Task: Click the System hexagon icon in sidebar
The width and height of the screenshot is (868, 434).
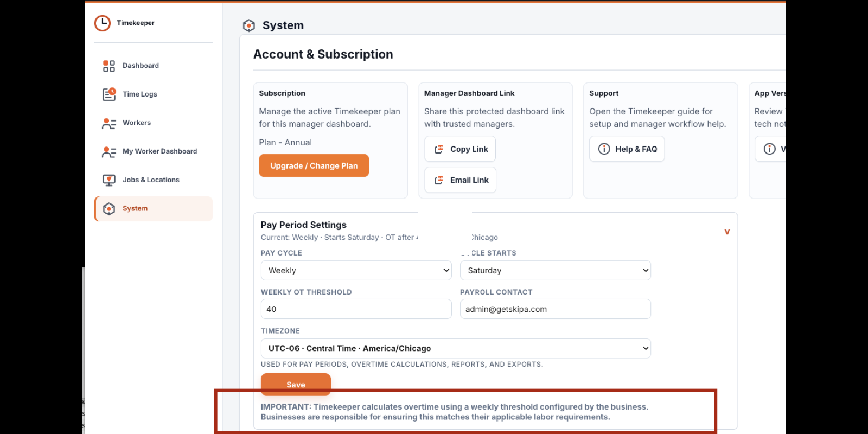Action: pyautogui.click(x=109, y=209)
